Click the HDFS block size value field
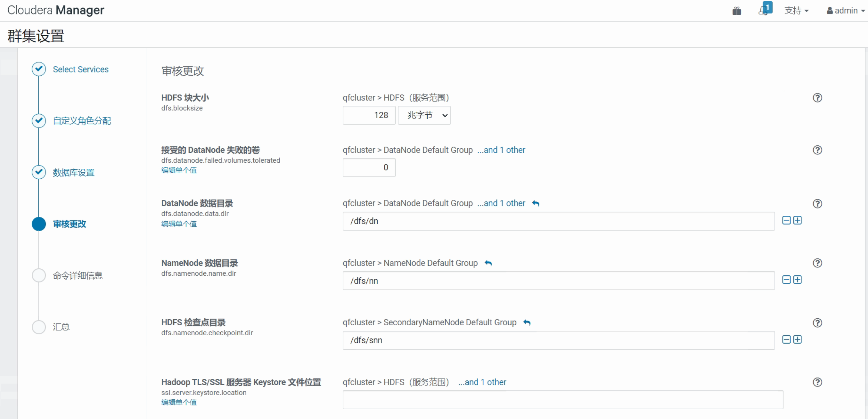The width and height of the screenshot is (868, 419). (369, 116)
